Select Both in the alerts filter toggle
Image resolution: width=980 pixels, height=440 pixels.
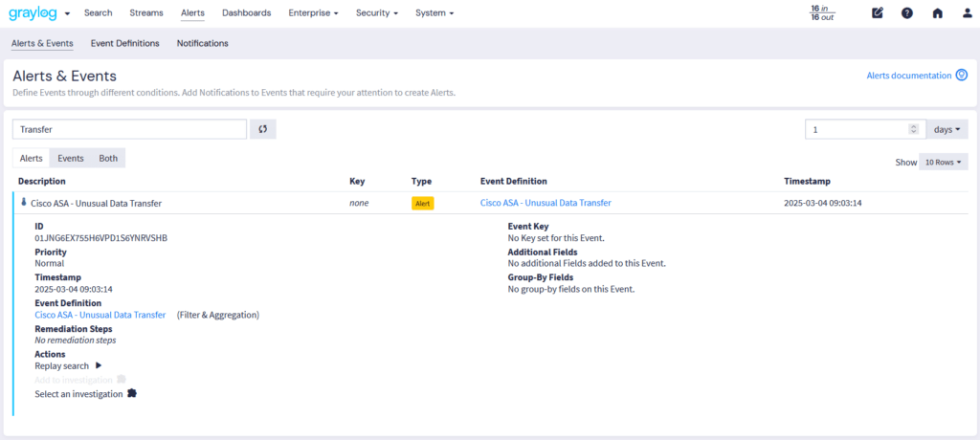tap(108, 158)
